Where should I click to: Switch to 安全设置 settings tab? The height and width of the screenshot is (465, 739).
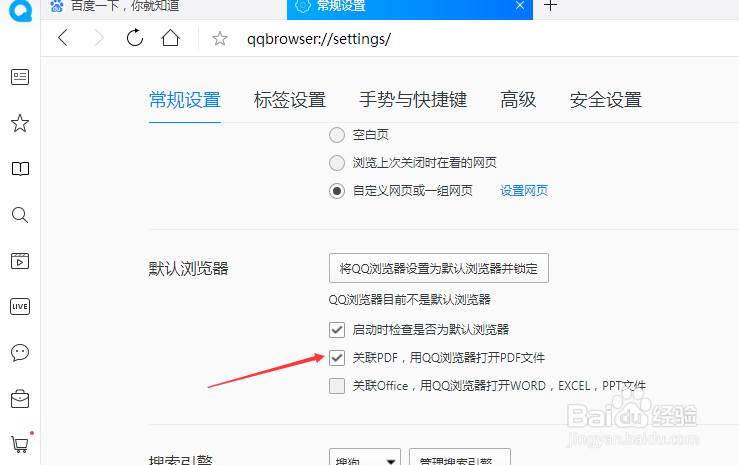[x=606, y=100]
